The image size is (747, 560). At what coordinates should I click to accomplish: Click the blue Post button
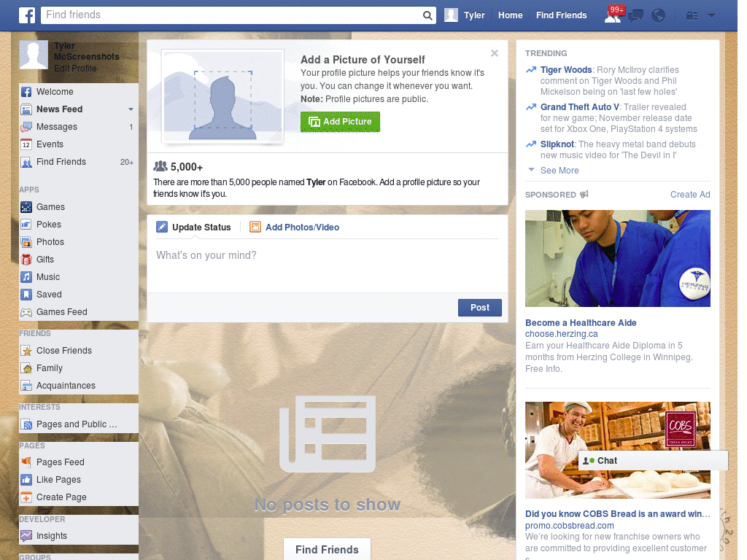click(x=480, y=308)
